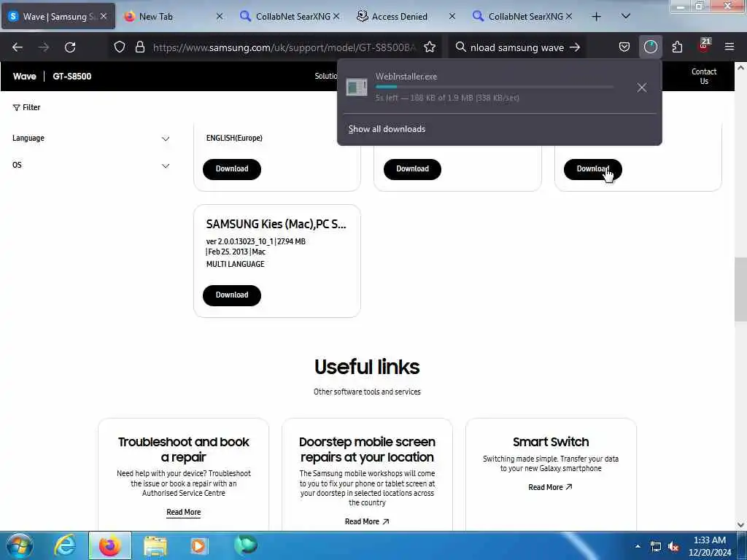Open the tracking protection shield icon

tap(120, 47)
